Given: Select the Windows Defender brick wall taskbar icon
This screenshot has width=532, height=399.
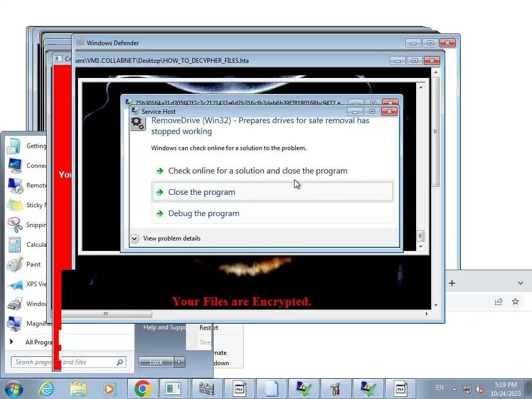Looking at the screenshot, I should coord(207,389).
